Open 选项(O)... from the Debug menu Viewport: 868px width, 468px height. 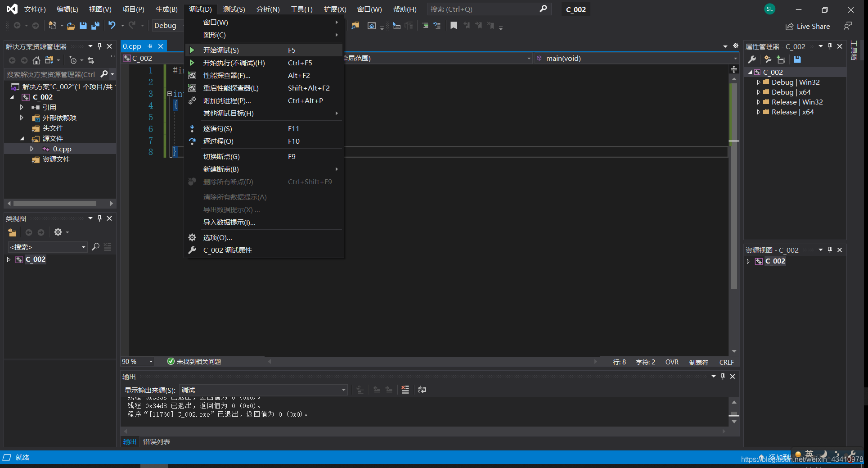tap(264, 237)
